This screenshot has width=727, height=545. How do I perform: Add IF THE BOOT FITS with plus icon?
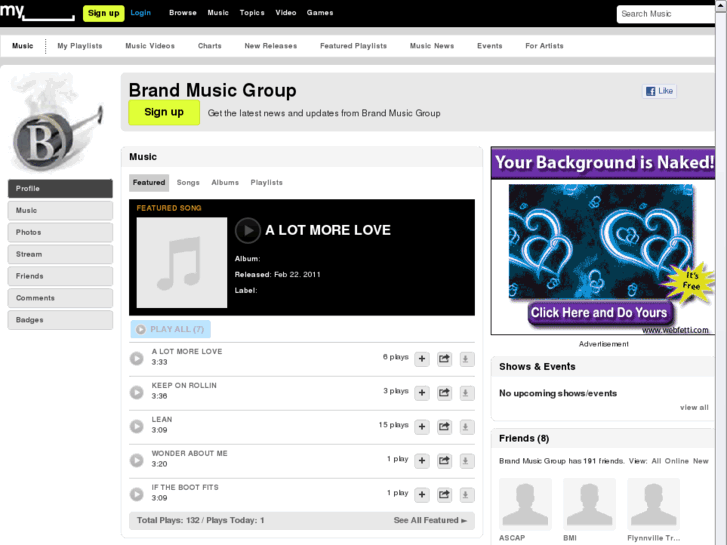point(422,495)
